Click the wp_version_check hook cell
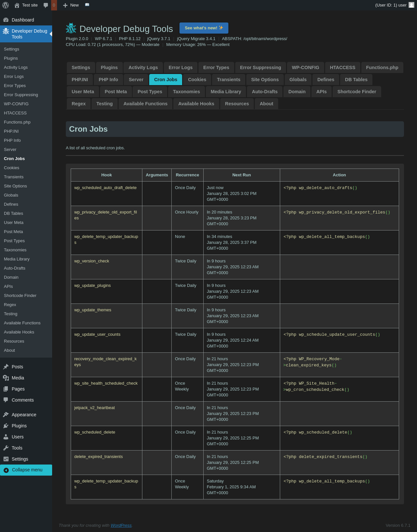Image resolution: width=417 pixels, height=532 pixels. pos(92,261)
